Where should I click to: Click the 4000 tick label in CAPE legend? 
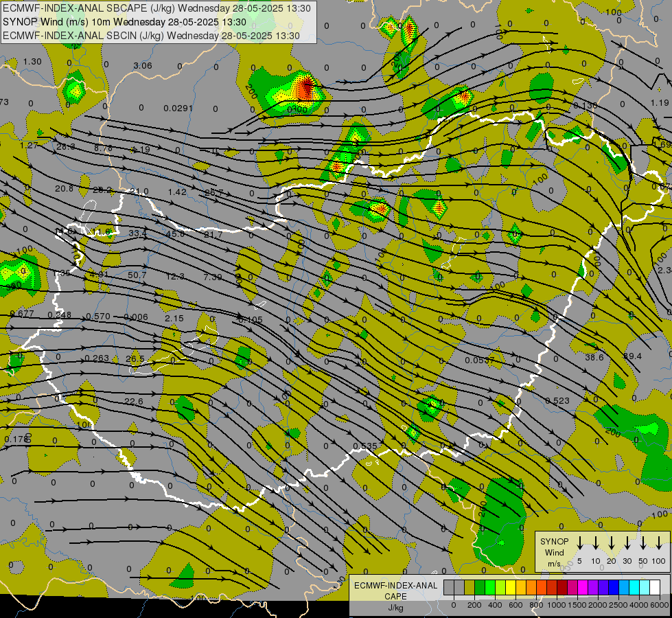pos(639,605)
